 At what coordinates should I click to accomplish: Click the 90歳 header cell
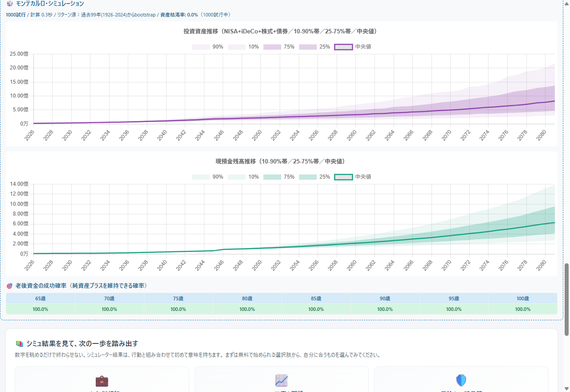click(385, 298)
